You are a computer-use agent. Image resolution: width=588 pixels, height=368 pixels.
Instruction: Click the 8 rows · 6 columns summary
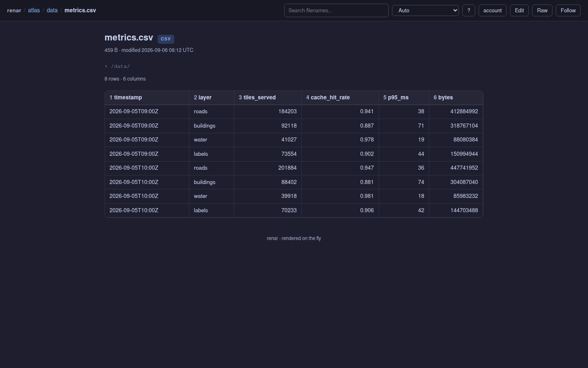125,79
